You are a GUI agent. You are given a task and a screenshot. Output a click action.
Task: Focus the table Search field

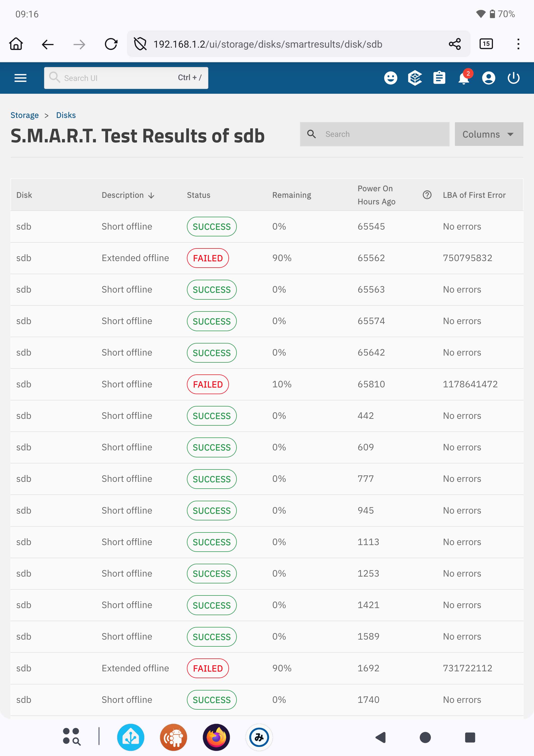tap(382, 134)
